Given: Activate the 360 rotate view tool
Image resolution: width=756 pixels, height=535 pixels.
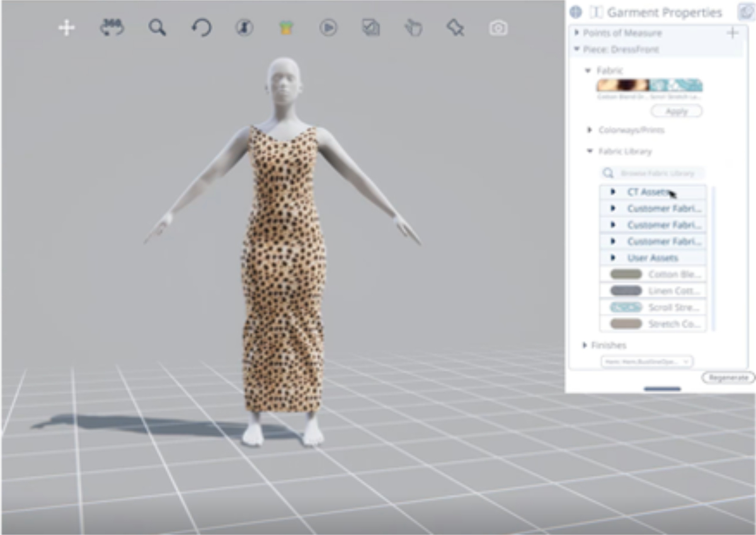Looking at the screenshot, I should (112, 27).
